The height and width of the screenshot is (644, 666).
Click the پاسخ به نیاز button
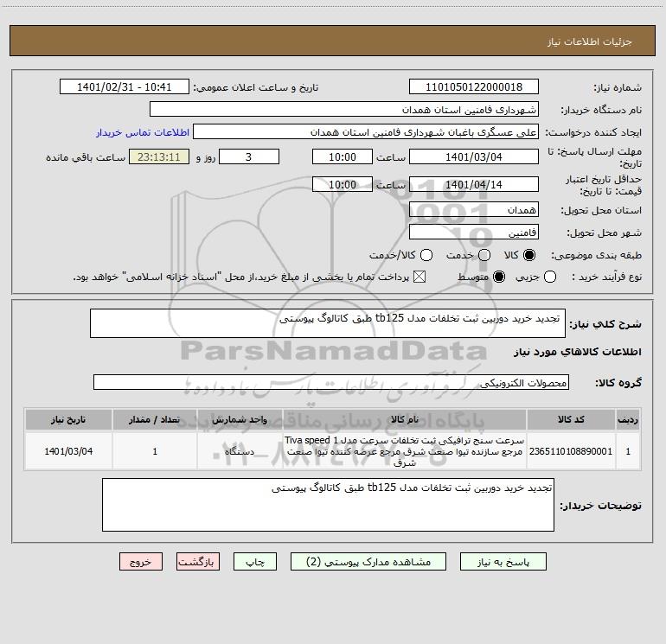click(503, 562)
